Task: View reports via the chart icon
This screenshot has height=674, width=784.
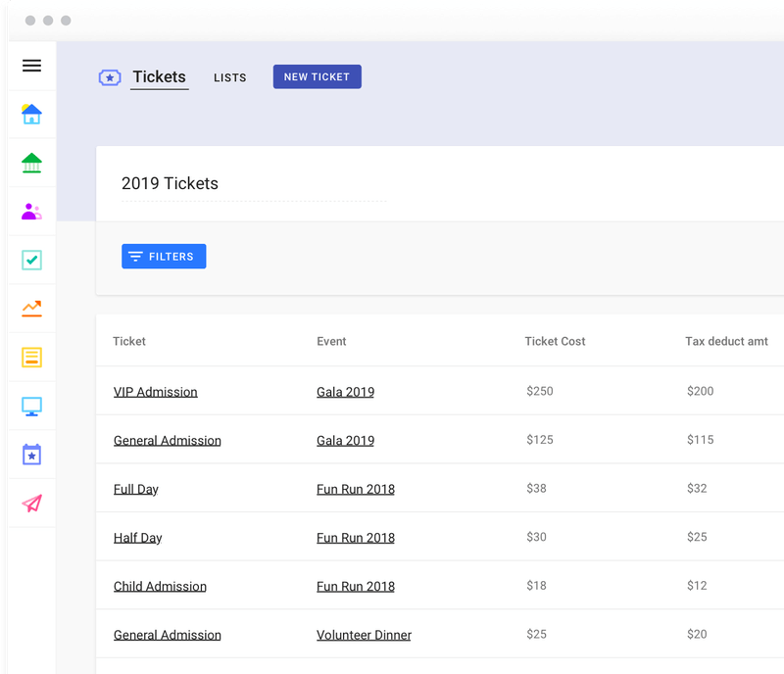Action: coord(31,309)
